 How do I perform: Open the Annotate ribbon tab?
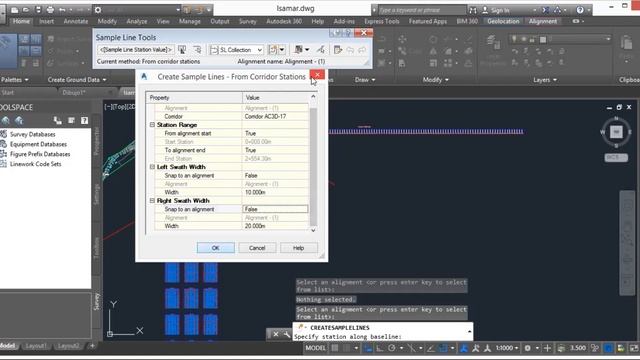[76, 21]
